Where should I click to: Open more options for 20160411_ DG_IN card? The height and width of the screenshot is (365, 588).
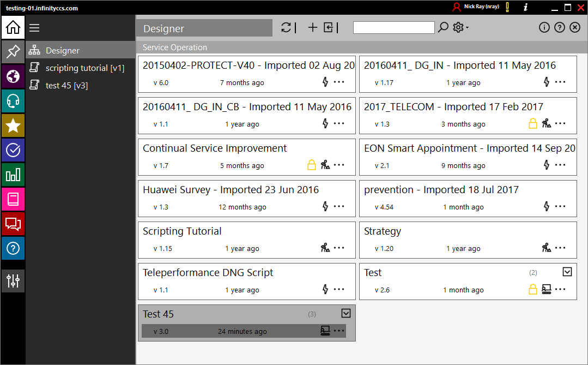tap(560, 82)
